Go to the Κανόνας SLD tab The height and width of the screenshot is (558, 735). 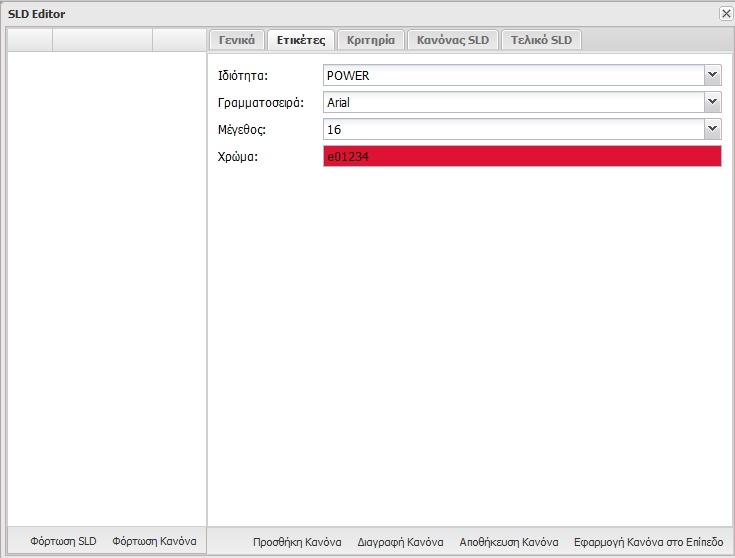pos(452,41)
